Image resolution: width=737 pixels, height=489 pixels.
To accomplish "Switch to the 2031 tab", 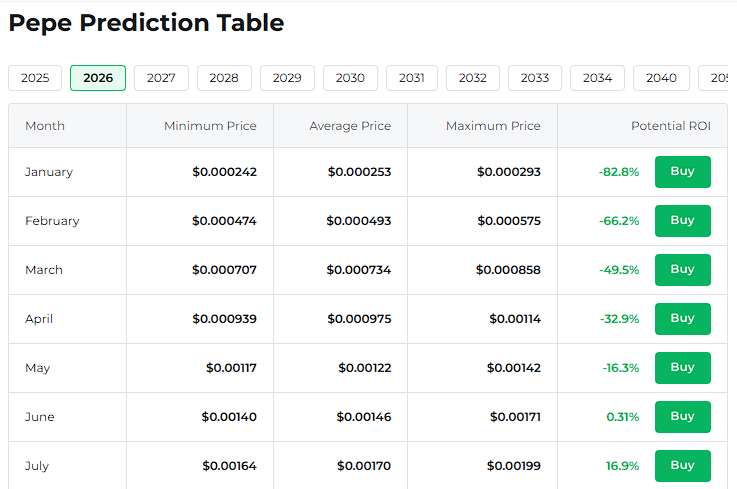I will pyautogui.click(x=412, y=78).
